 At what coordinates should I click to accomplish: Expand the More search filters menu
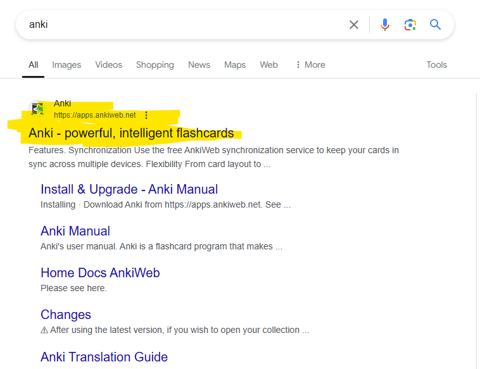coord(310,65)
